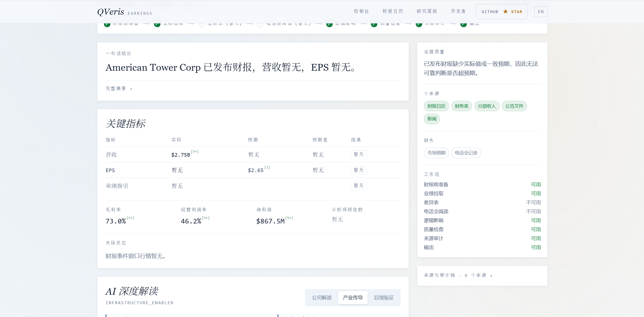Click the 净利润 value $867.5M
The height and width of the screenshot is (317, 644).
(270, 221)
